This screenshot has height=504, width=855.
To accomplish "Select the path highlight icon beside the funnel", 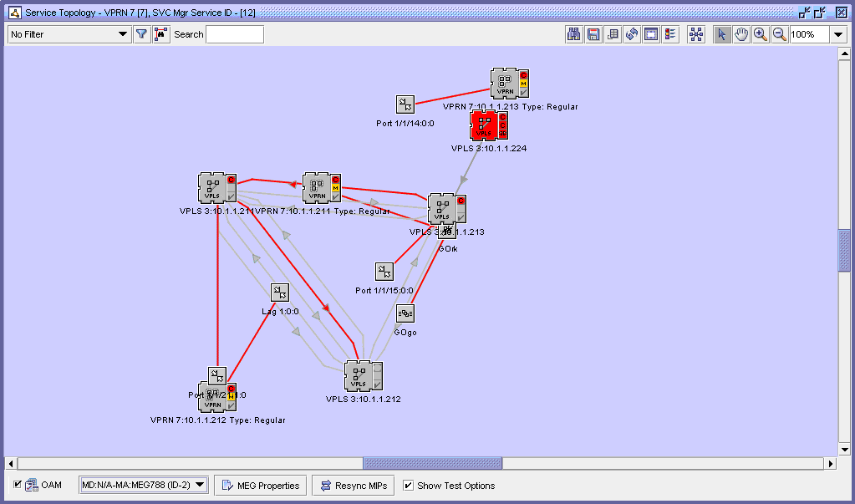I will click(160, 34).
